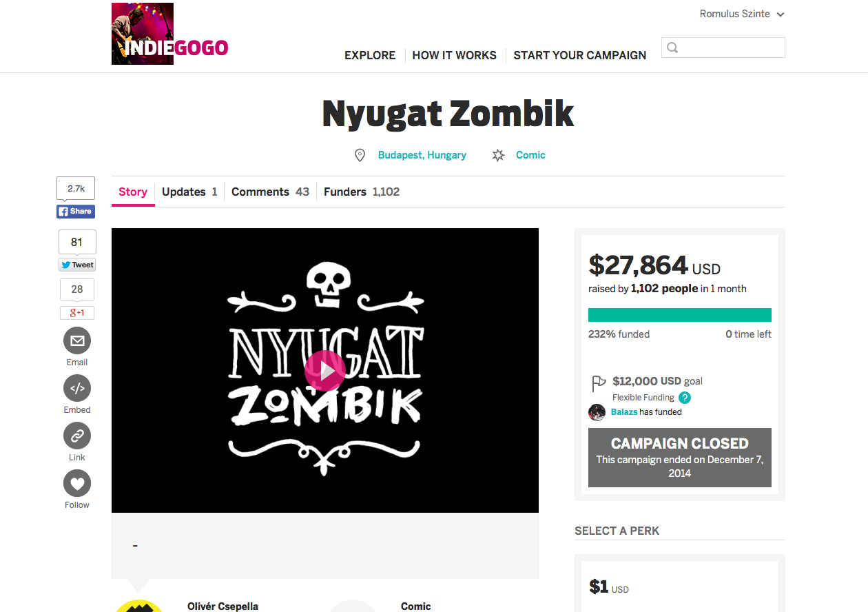868x612 pixels.
Task: Open the Embed code icon
Action: (x=77, y=388)
